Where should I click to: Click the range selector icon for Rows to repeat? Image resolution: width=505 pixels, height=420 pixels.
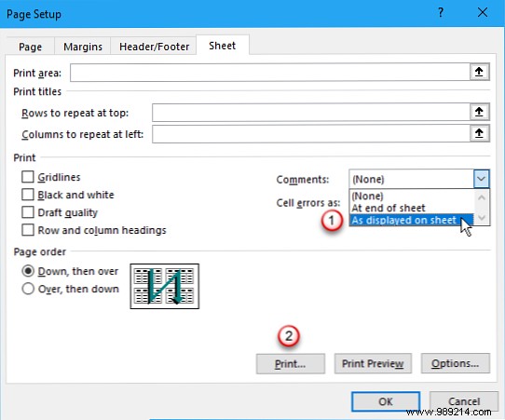[479, 112]
